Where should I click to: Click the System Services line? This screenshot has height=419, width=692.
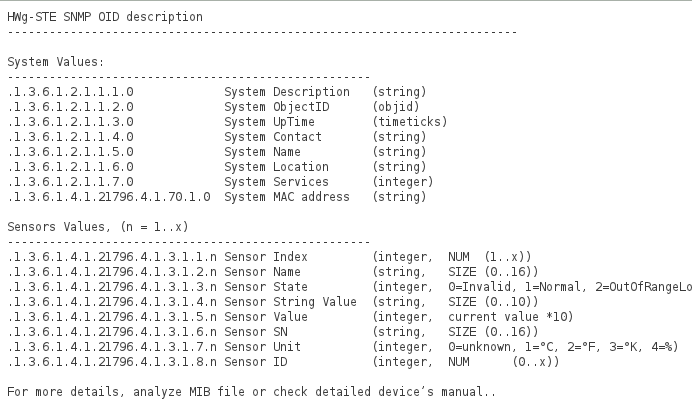(276, 182)
